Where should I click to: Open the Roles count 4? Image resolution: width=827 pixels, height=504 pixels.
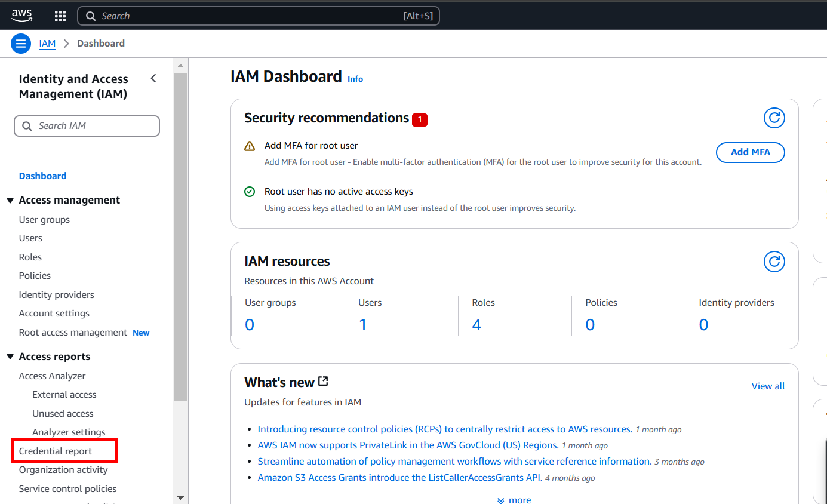[x=476, y=325]
